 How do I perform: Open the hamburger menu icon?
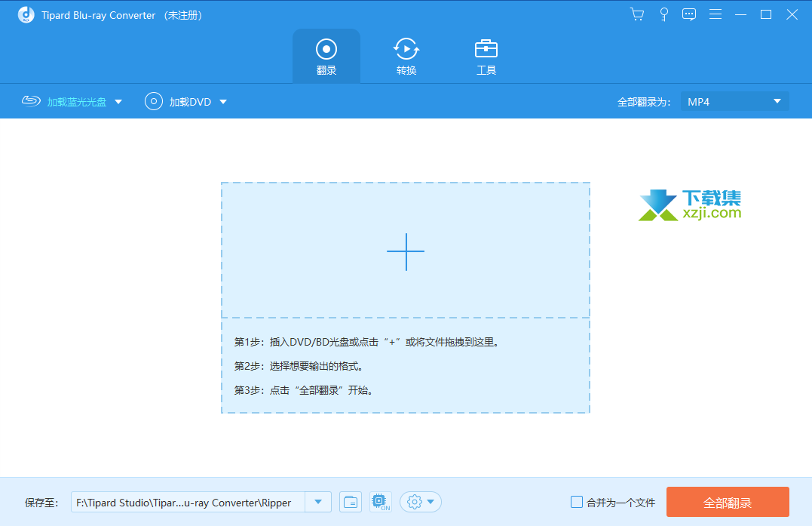[x=715, y=14]
